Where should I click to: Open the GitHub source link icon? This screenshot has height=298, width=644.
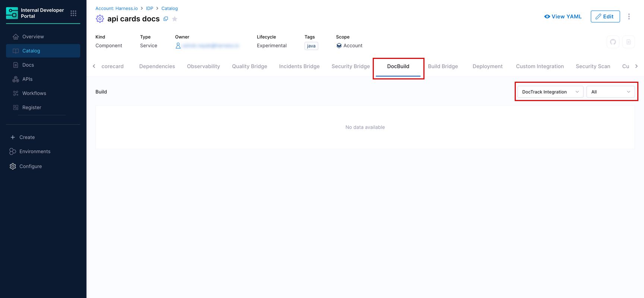613,42
